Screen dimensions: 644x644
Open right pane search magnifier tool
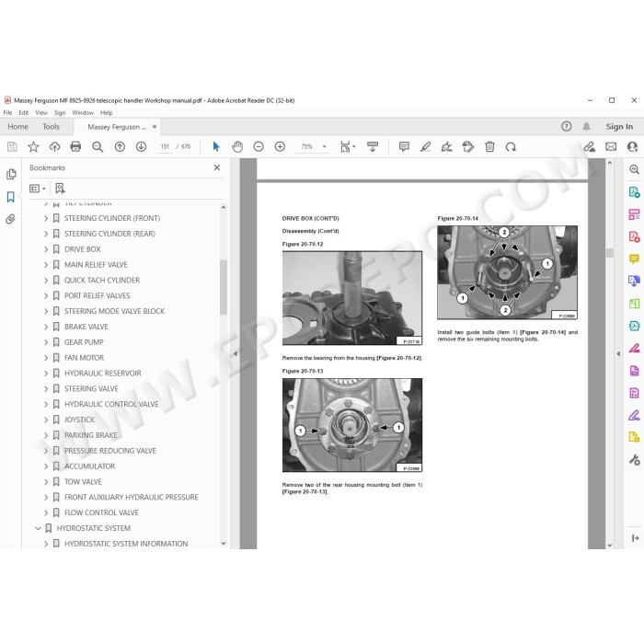(634, 169)
